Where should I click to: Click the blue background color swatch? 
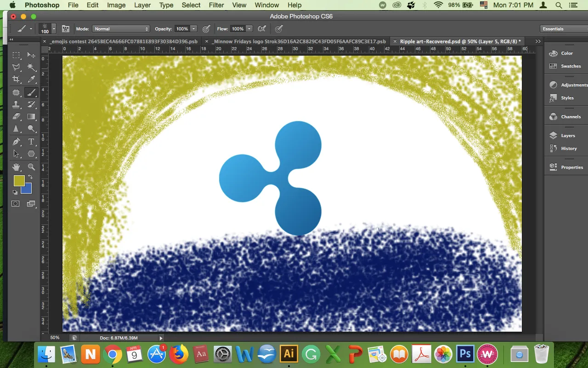(28, 190)
